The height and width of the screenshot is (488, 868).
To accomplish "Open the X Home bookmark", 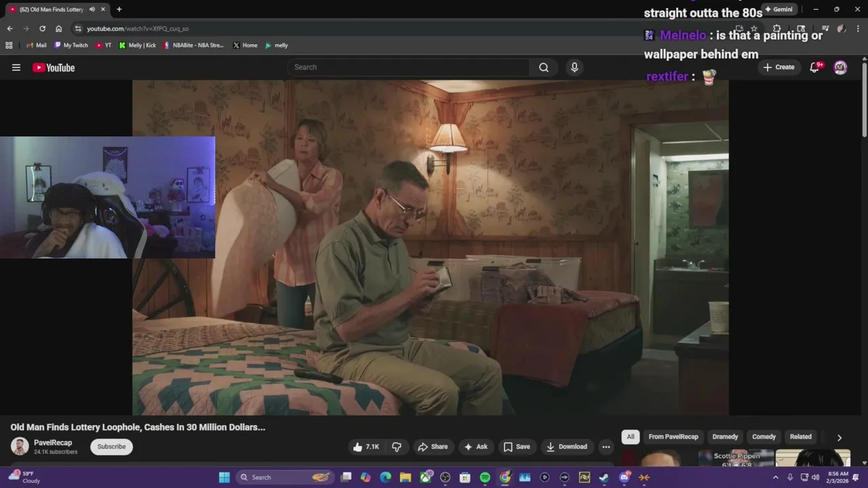I will [x=245, y=45].
